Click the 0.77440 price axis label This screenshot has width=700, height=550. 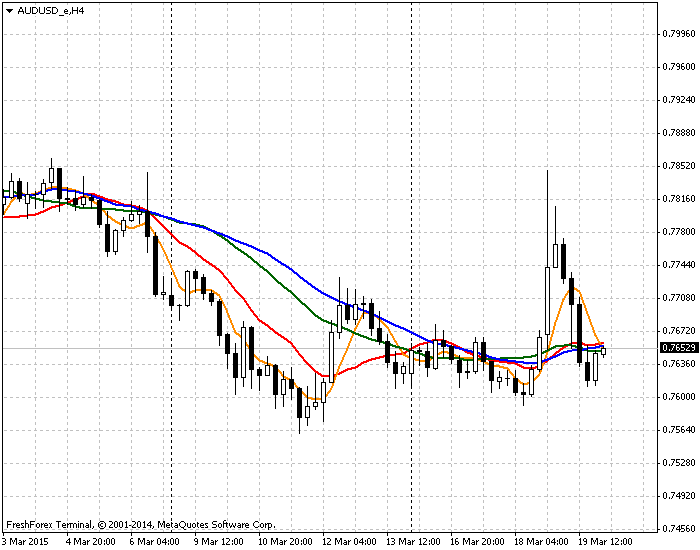(679, 265)
